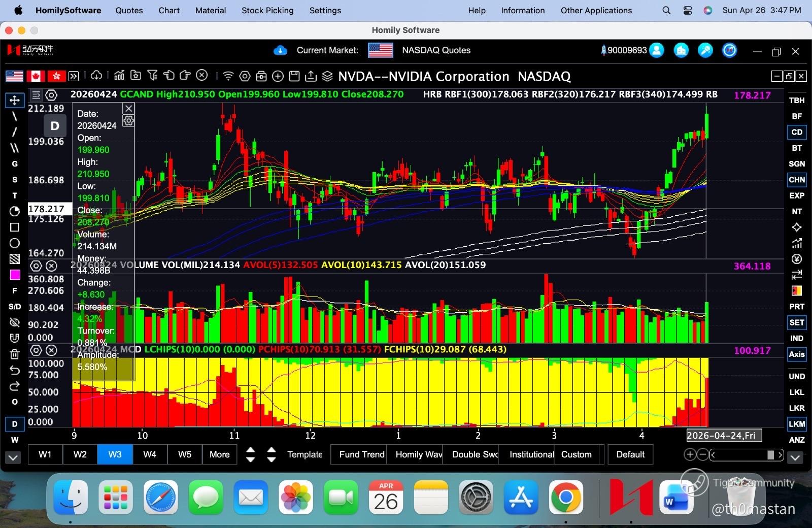Click the cloud download toolbar icon

[x=96, y=76]
